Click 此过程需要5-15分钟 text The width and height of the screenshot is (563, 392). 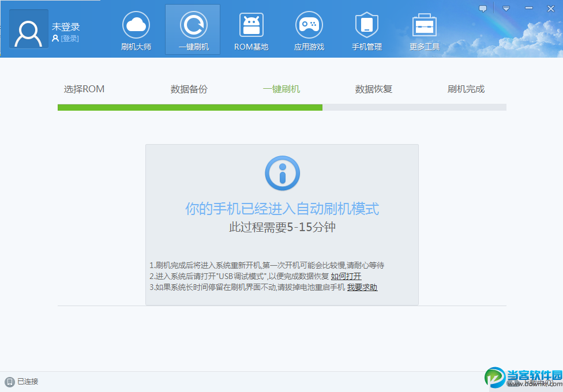point(282,227)
